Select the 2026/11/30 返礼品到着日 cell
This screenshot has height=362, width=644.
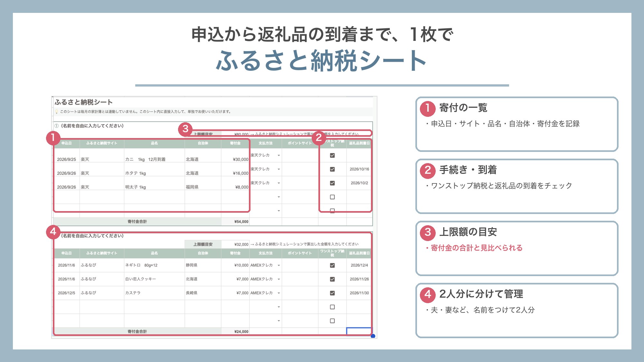pos(359,293)
